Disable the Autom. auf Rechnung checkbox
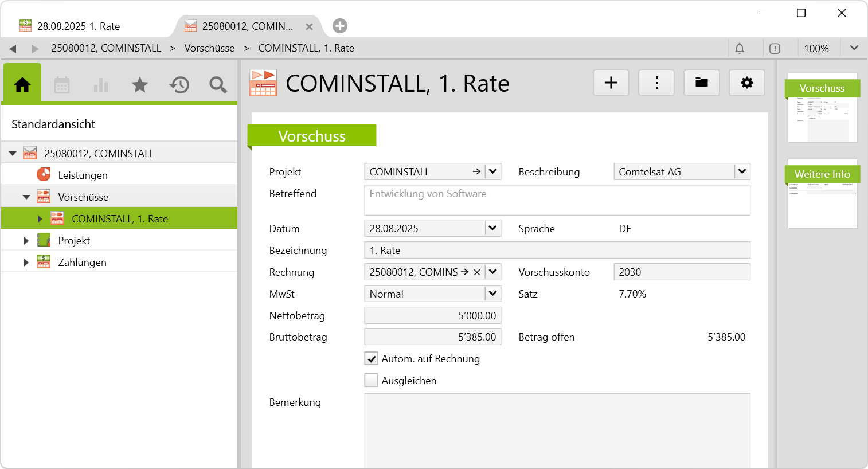 click(x=372, y=359)
